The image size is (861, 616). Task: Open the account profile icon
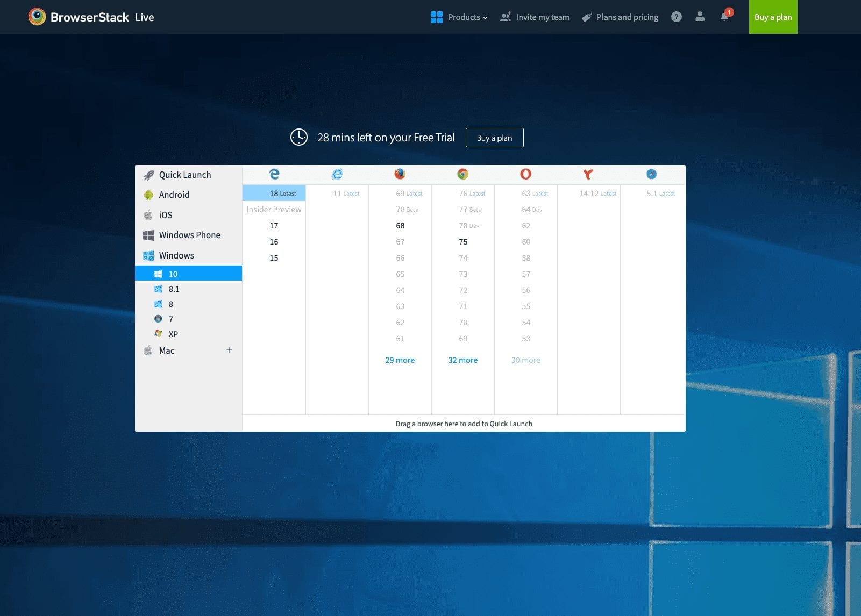pos(700,17)
